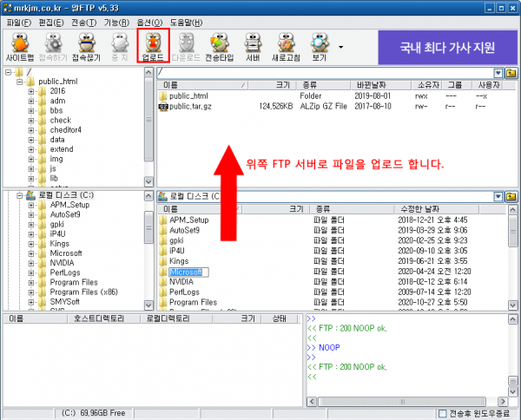Image resolution: width=521 pixels, height=420 pixels.
Task: Open the 옵션(O) menu
Action: pyautogui.click(x=149, y=23)
